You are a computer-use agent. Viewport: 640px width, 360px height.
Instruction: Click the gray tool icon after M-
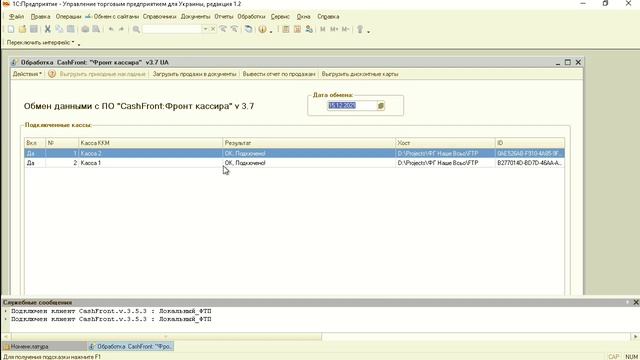pos(360,29)
